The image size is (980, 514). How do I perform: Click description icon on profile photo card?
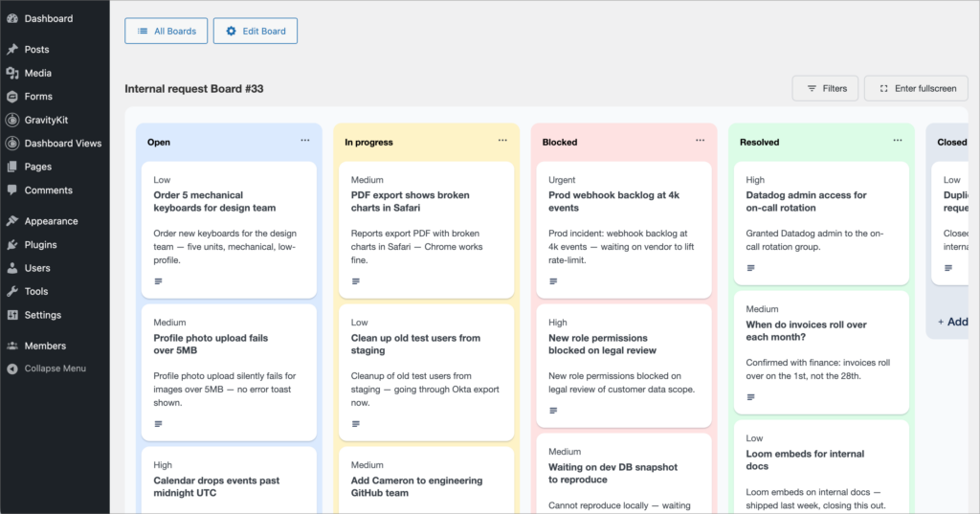pos(158,424)
